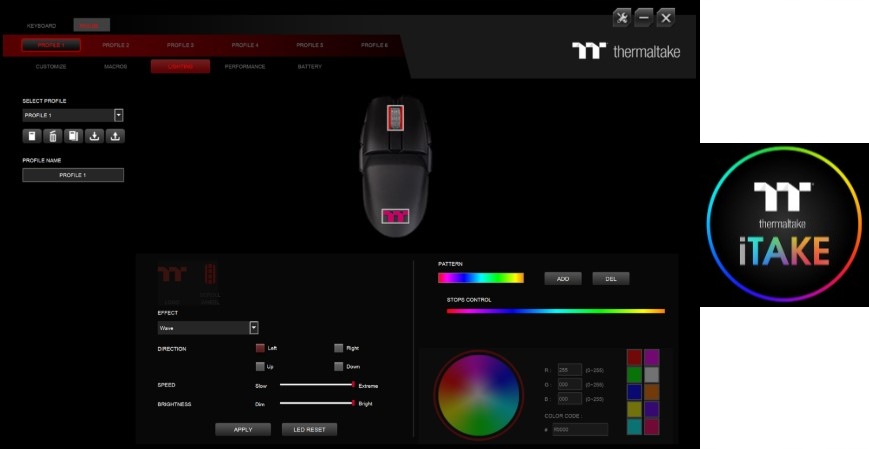Click the new profile icon button
This screenshot has width=869, height=449.
(x=32, y=136)
